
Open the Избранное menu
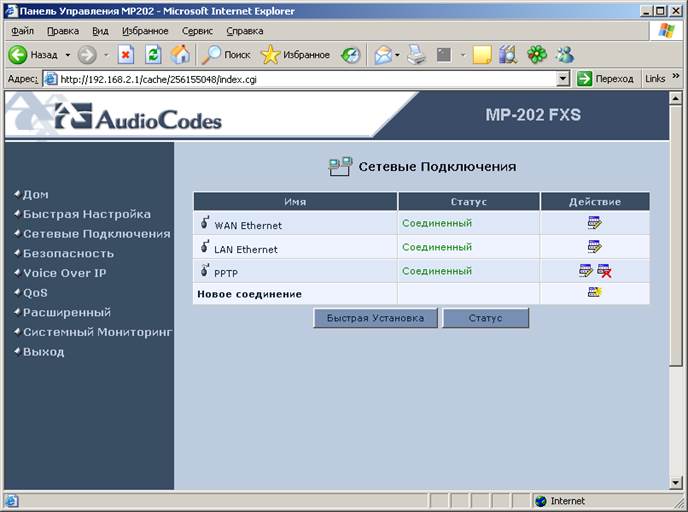pos(145,31)
